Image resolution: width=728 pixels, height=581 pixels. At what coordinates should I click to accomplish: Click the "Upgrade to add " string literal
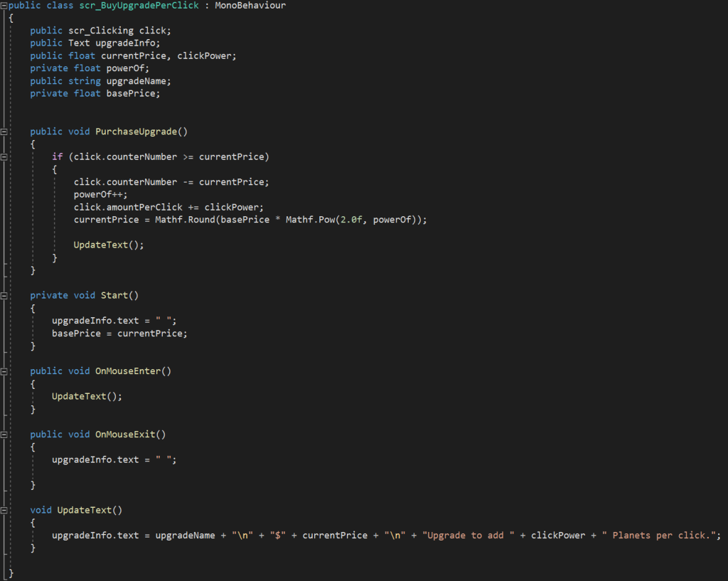469,535
